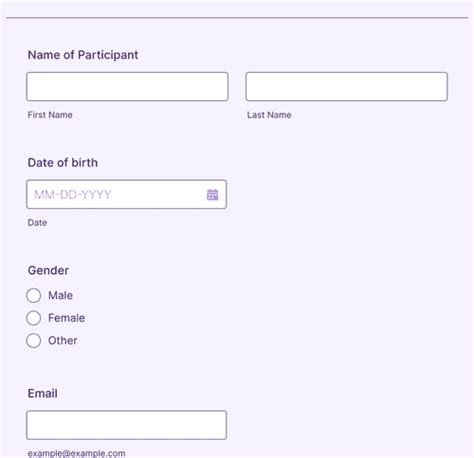This screenshot has width=474, height=458.
Task: Click the "First Name" sublabel text
Action: coord(50,115)
